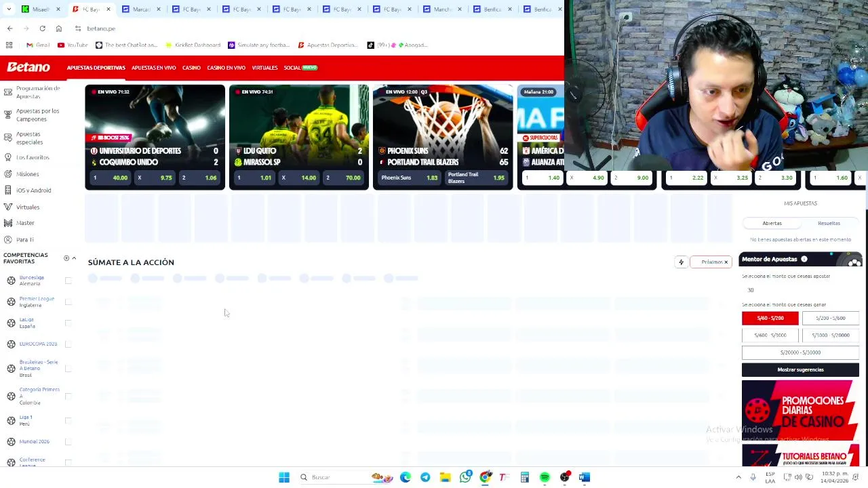Check the Bundesliga Alemania checkbox
This screenshot has height=488, width=868.
(68, 281)
